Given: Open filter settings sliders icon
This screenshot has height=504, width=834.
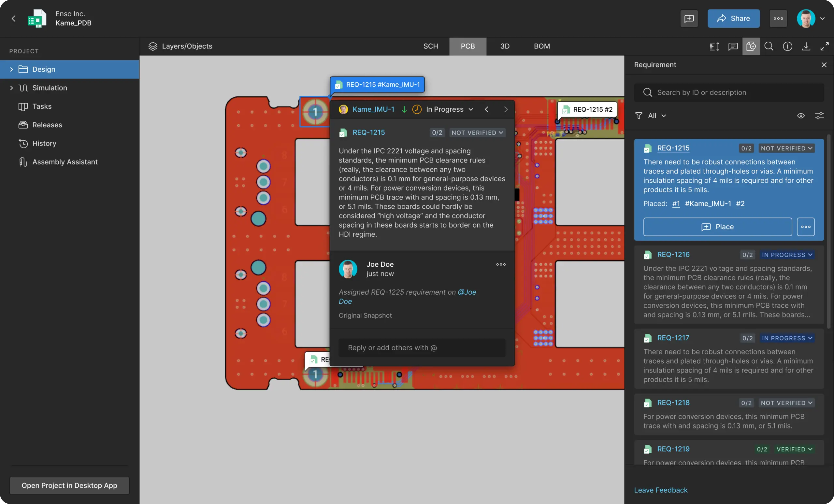Looking at the screenshot, I should (819, 116).
